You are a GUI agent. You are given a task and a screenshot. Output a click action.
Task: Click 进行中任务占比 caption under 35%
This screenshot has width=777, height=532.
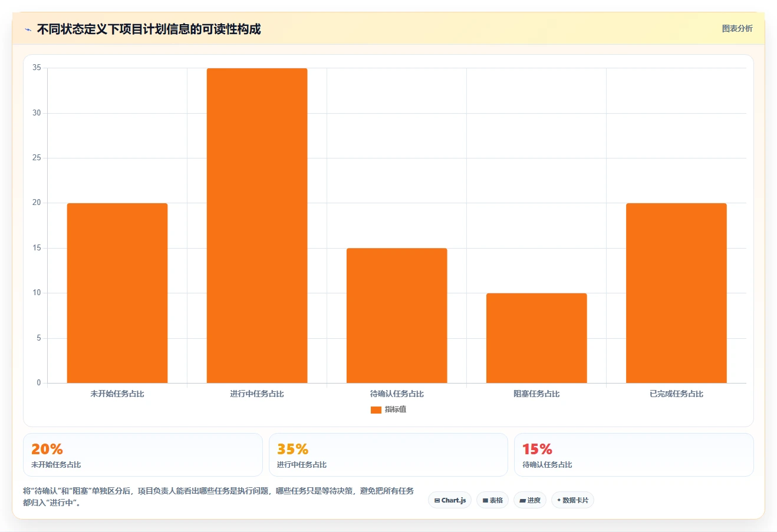tap(302, 465)
